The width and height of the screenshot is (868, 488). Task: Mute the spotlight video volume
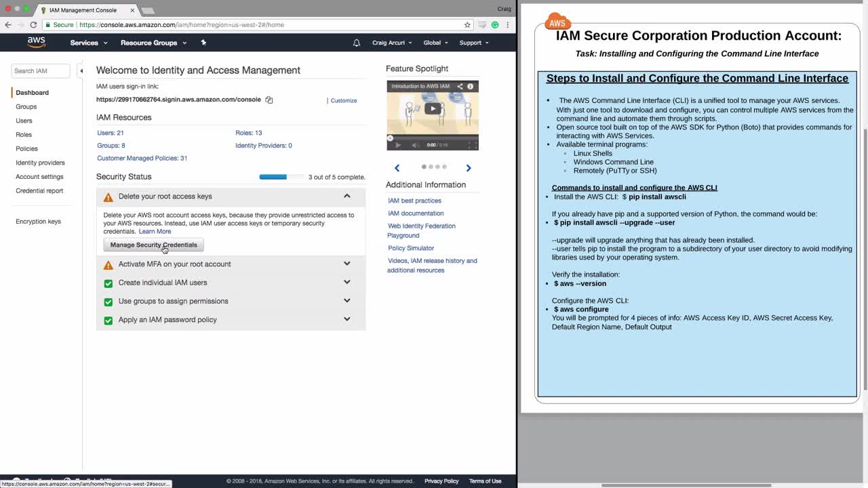[x=416, y=144]
